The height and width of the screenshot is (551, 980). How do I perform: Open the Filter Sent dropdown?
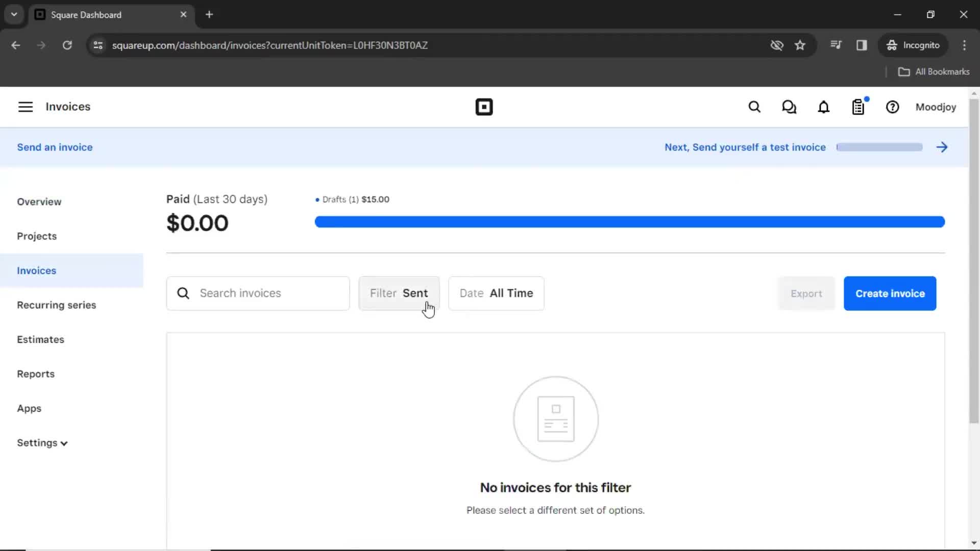[x=399, y=293]
